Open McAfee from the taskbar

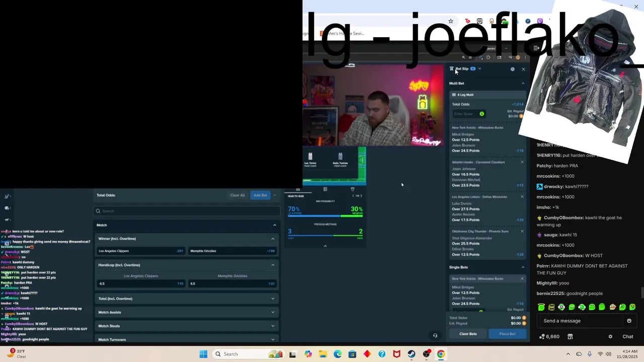[x=396, y=354]
